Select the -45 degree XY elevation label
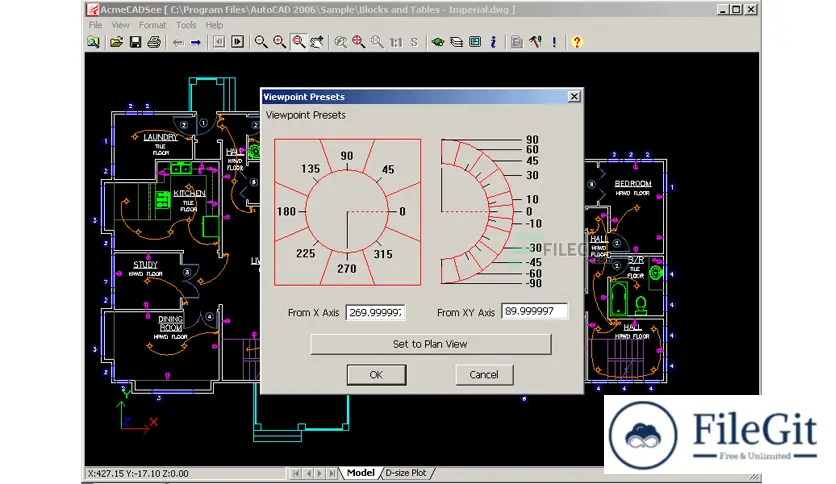 (532, 262)
